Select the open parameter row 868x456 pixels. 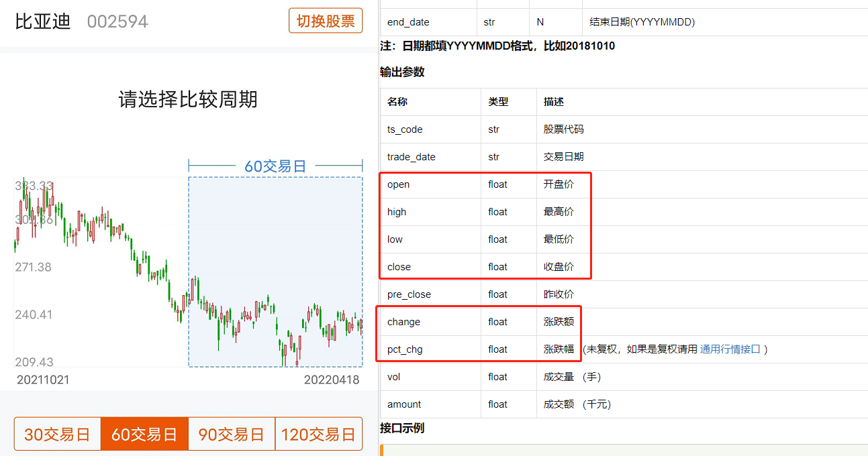430,184
